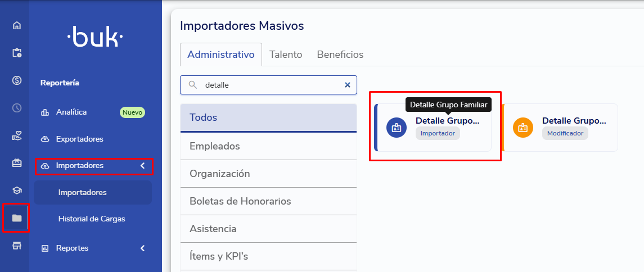Click the hand-with-heart benefits icon
Screen dimensions: 644x272
pyautogui.click(x=17, y=135)
